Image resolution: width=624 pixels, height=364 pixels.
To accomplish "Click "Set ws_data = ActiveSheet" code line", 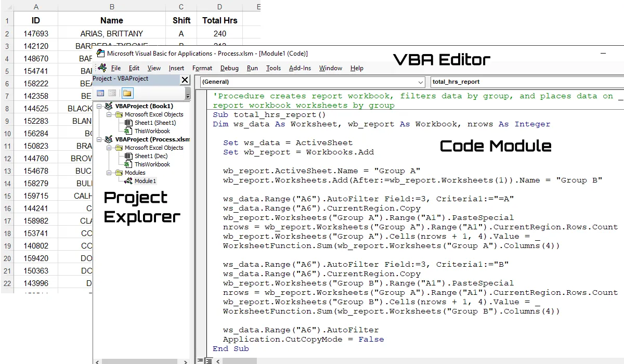I will coord(288,143).
